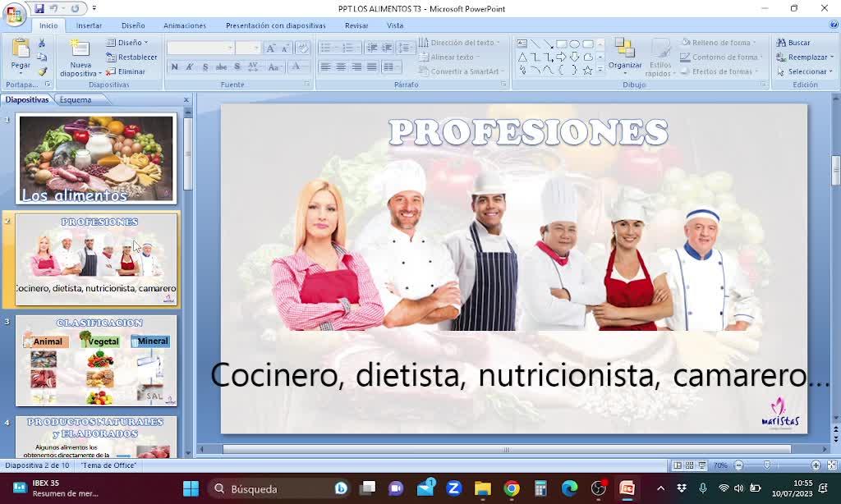
Task: Toggle italic K formatting
Action: [x=190, y=67]
